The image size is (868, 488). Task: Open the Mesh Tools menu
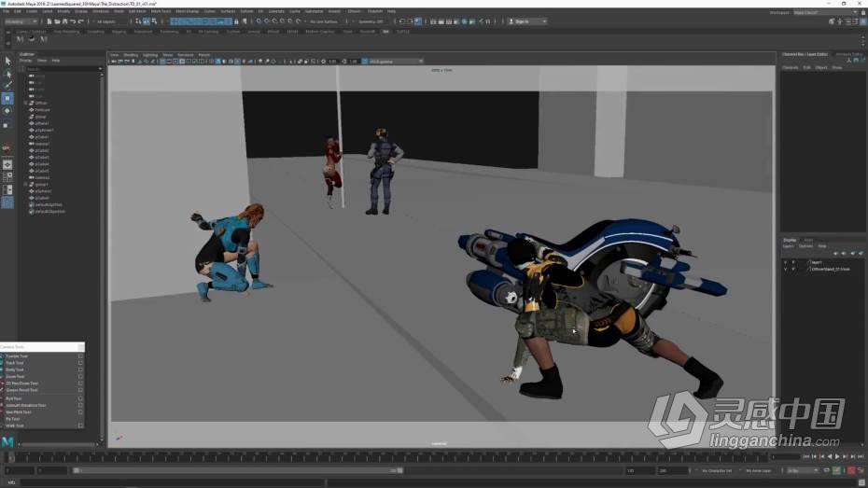(x=161, y=11)
